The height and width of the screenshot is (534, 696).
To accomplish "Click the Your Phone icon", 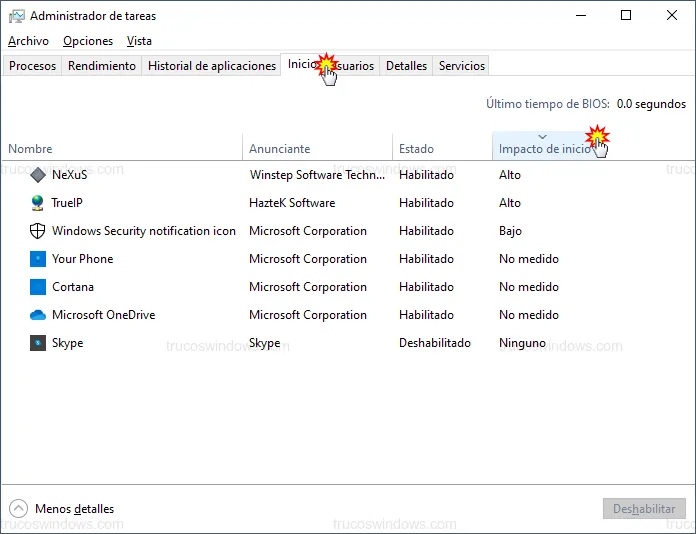I will [x=38, y=259].
